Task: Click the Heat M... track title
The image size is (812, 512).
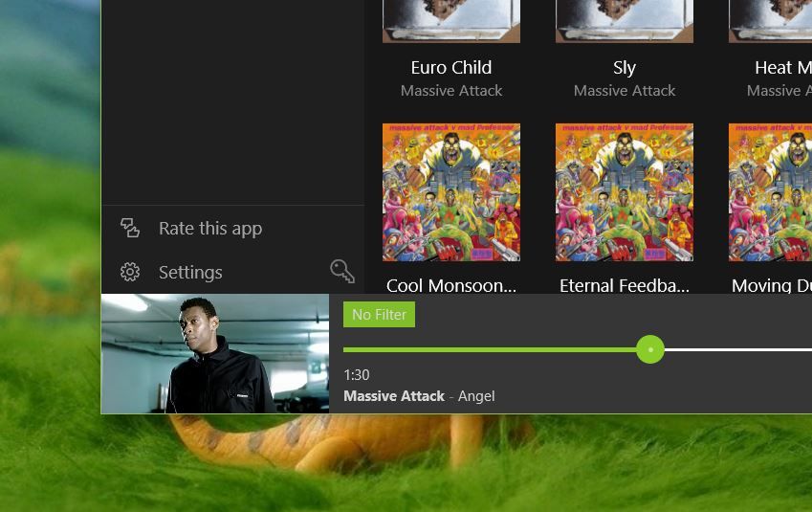Action: pos(783,67)
